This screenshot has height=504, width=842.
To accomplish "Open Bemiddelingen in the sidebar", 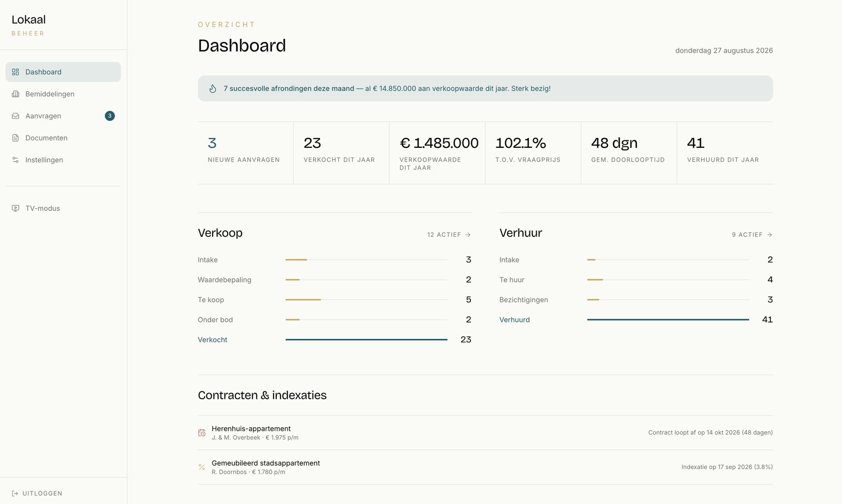I will (63, 94).
